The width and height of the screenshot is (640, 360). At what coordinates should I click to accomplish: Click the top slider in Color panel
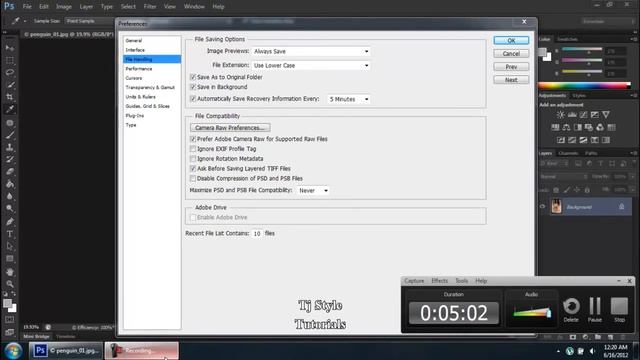pos(582,50)
